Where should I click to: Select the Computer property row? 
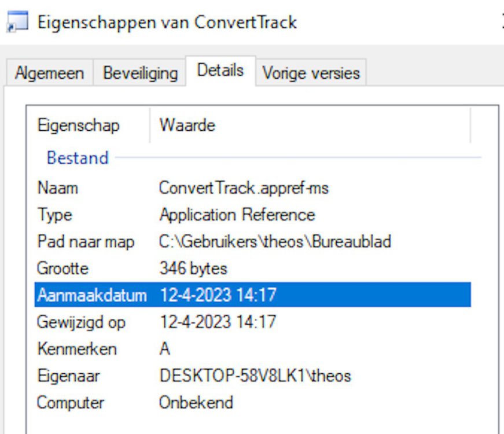click(x=70, y=402)
